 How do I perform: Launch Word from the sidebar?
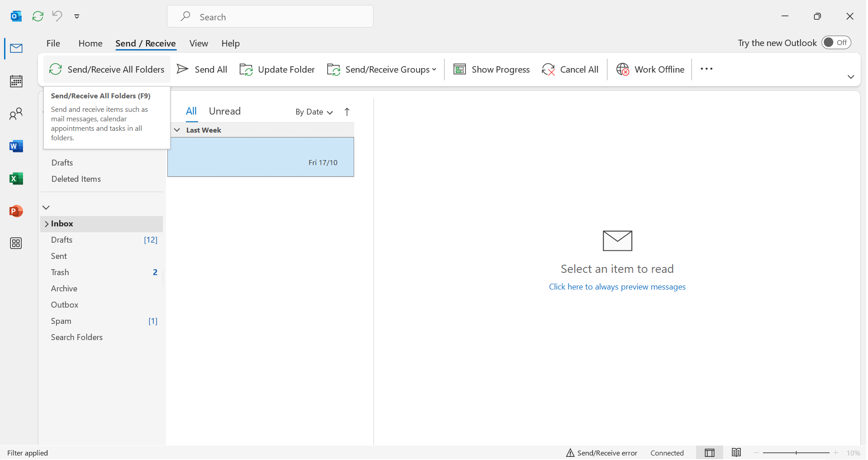(16, 146)
